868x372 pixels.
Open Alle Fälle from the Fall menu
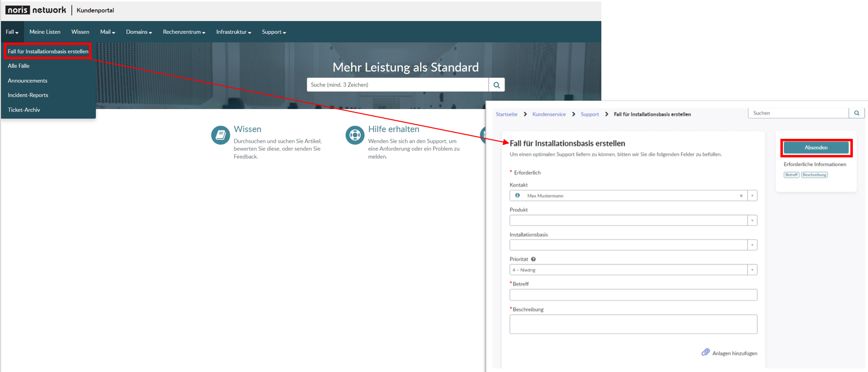[x=19, y=66]
